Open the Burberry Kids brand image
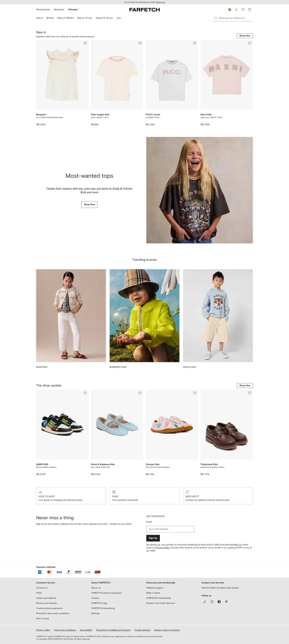This screenshot has height=644, width=289. (144, 316)
